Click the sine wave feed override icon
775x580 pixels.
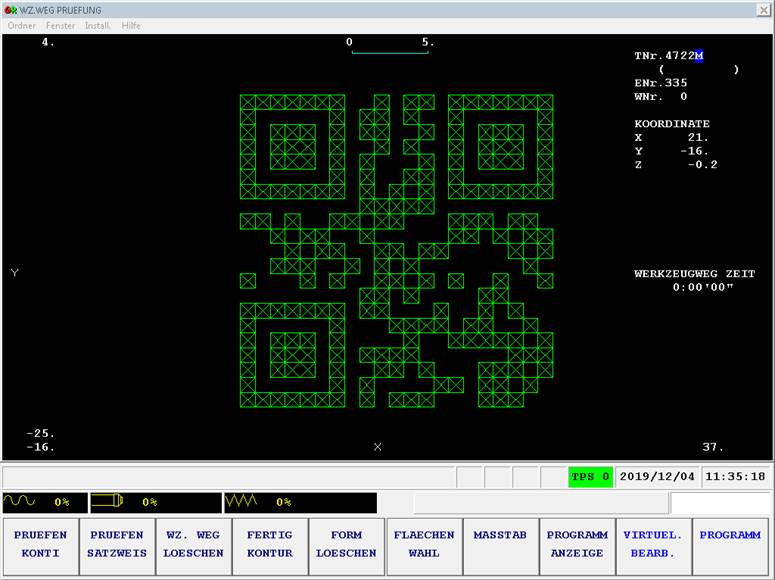click(x=19, y=501)
